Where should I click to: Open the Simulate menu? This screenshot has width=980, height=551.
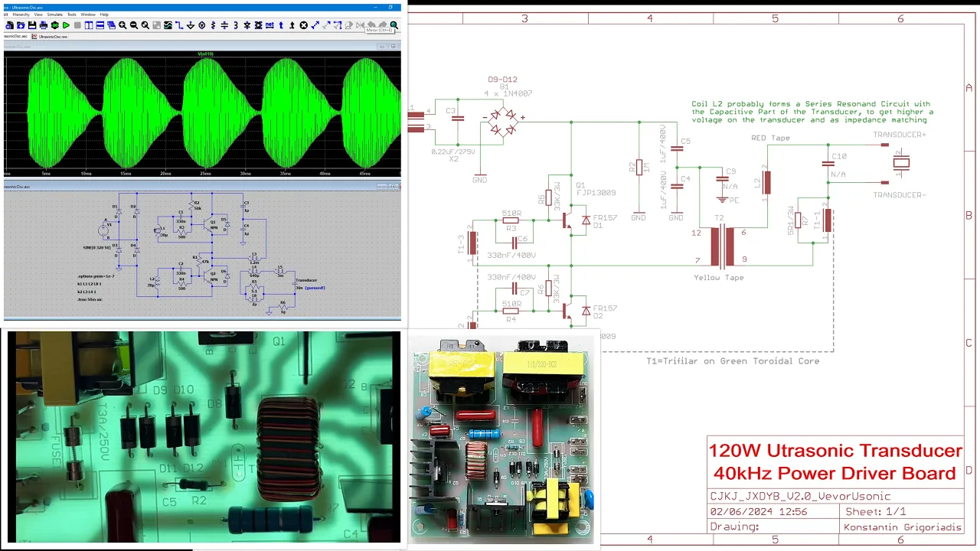point(54,15)
